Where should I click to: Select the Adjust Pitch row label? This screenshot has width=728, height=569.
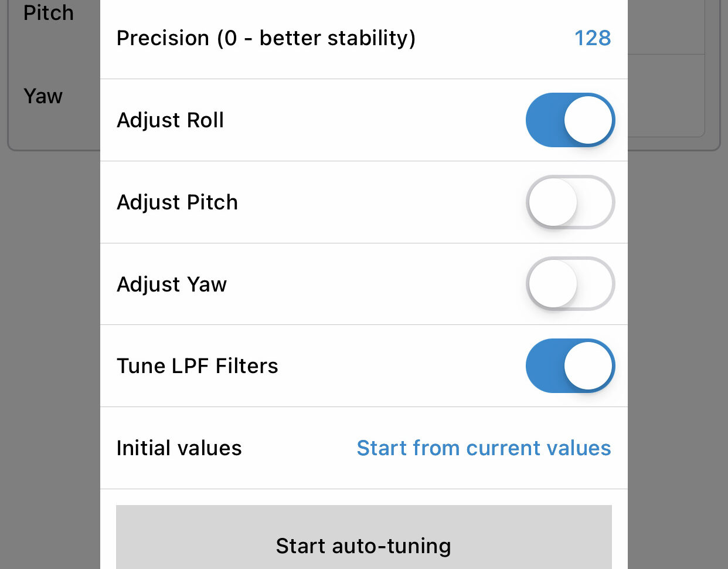click(x=177, y=202)
